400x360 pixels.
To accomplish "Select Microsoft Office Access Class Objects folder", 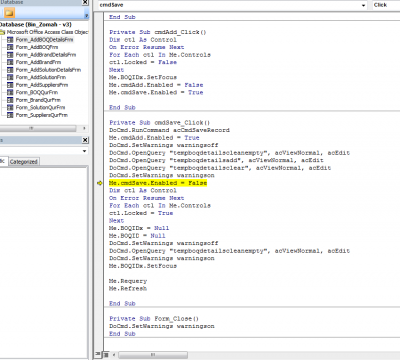I will click(47, 32).
